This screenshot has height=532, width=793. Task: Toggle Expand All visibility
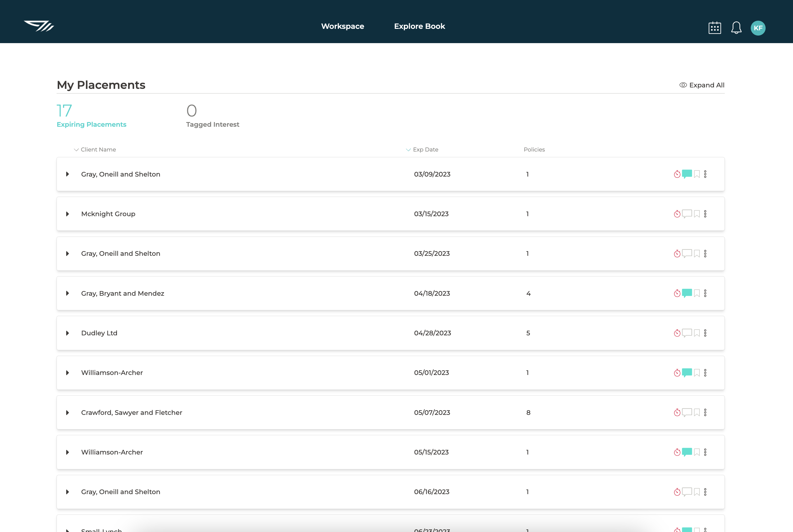tap(702, 85)
